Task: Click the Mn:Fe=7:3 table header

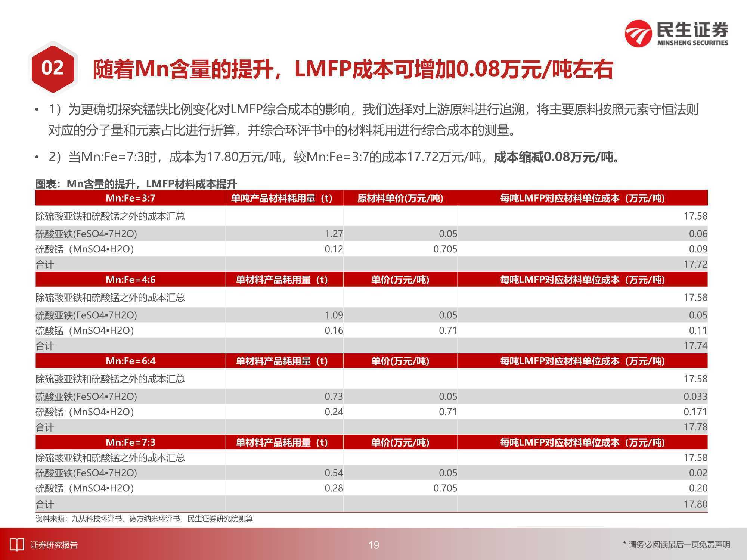Action: click(131, 442)
